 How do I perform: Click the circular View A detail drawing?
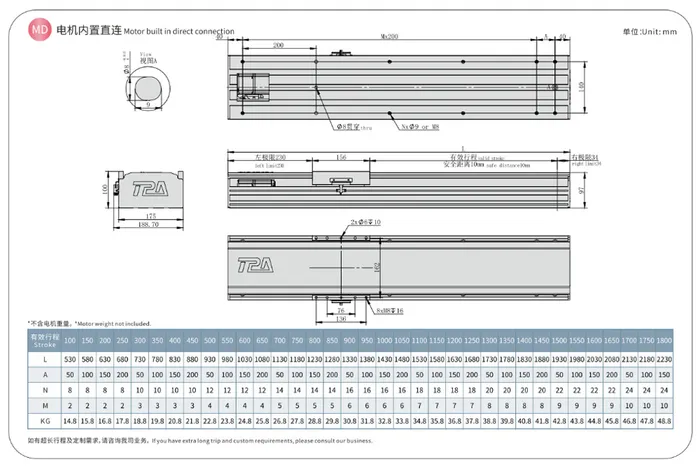coord(148,88)
